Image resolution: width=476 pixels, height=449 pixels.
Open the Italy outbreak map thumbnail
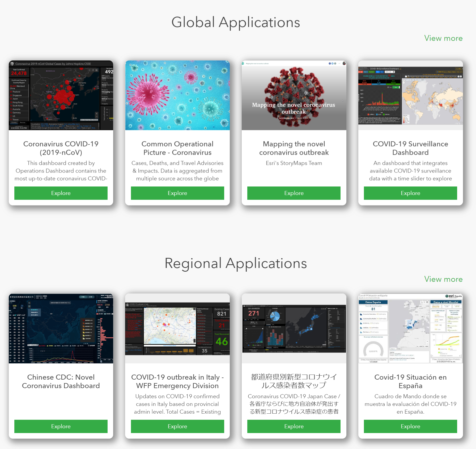click(177, 329)
